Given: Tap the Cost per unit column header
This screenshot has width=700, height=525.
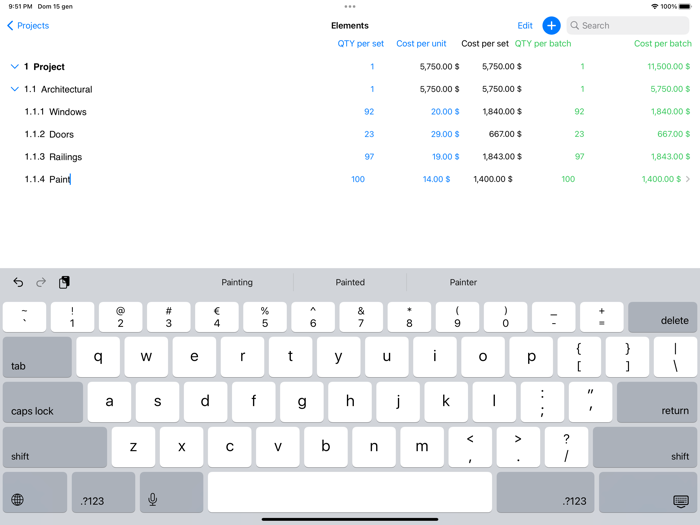Looking at the screenshot, I should click(x=421, y=43).
